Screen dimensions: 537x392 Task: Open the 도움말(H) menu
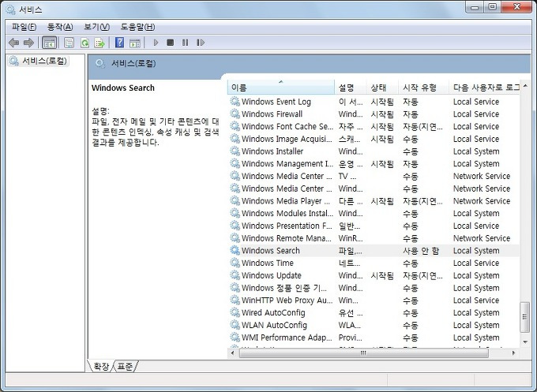coord(137,27)
